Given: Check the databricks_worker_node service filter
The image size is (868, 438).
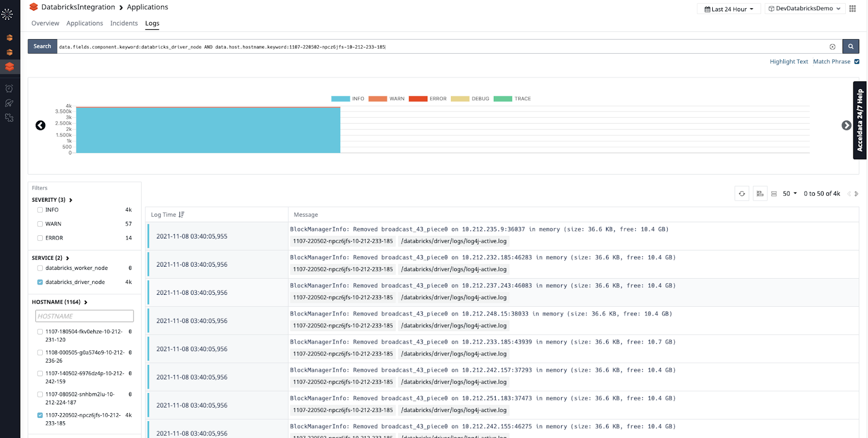Looking at the screenshot, I should (40, 268).
